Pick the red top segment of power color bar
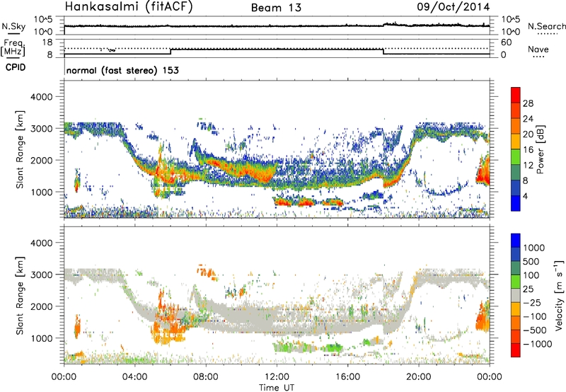 click(x=516, y=95)
